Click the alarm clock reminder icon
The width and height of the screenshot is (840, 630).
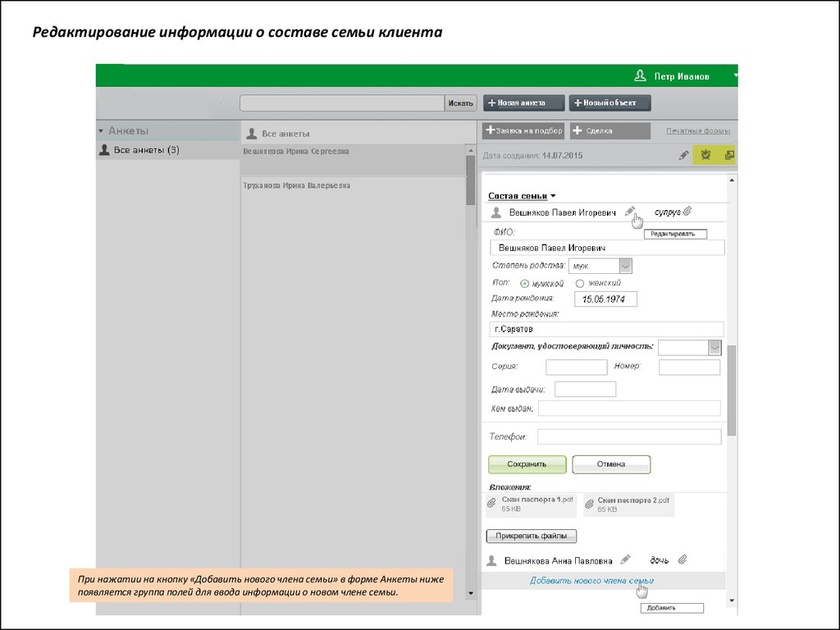pos(704,155)
